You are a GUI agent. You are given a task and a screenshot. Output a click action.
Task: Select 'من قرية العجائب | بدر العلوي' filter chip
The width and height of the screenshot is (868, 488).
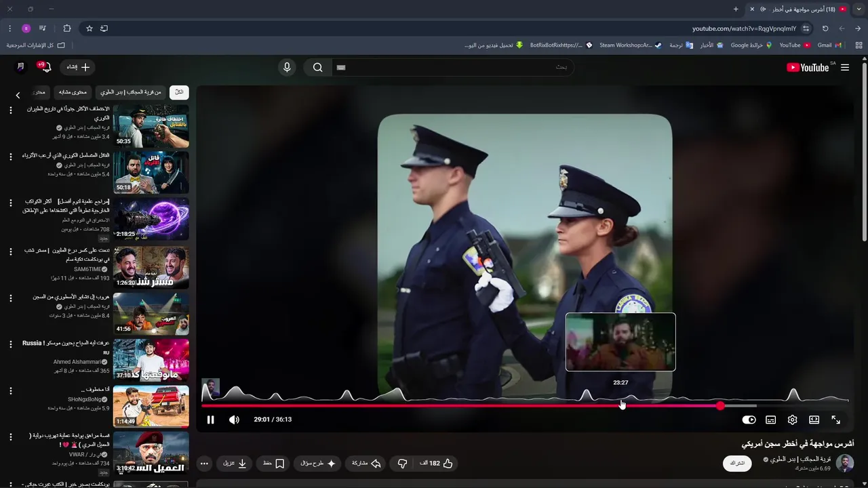click(x=131, y=92)
